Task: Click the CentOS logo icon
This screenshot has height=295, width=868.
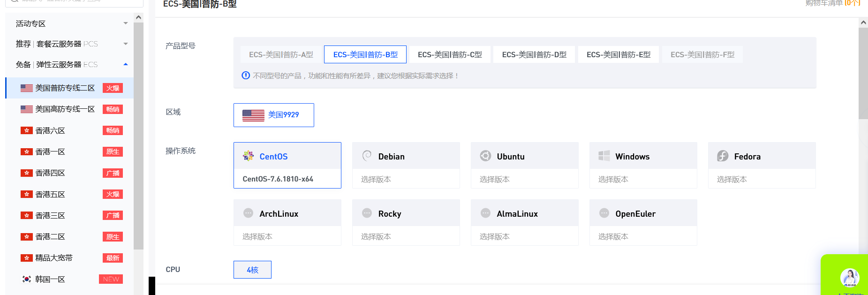Action: click(248, 156)
